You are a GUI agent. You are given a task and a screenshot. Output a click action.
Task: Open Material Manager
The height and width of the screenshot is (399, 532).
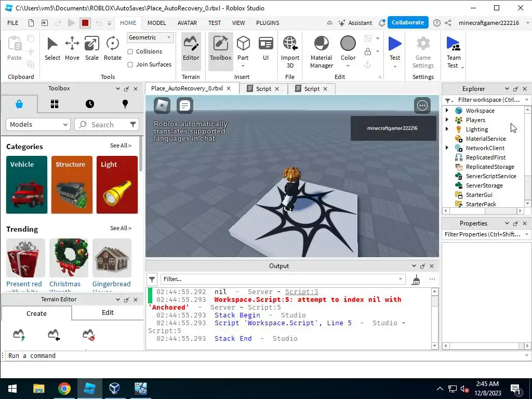(x=321, y=52)
